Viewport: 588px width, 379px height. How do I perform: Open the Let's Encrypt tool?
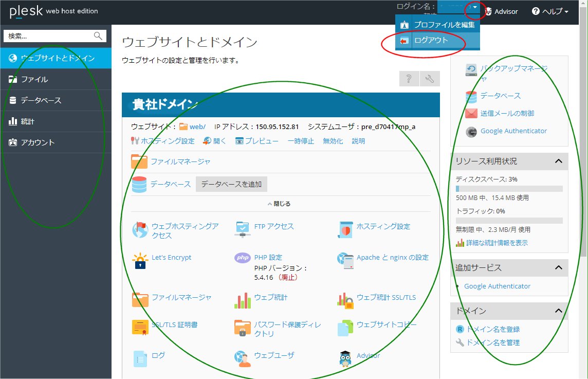172,258
